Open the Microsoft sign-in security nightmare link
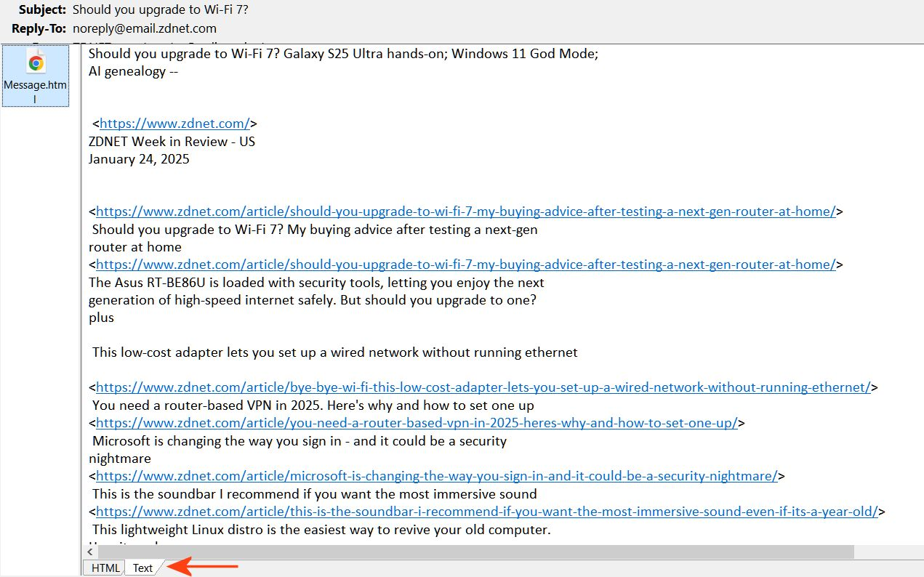Viewport: 924px width, 577px height. [437, 476]
